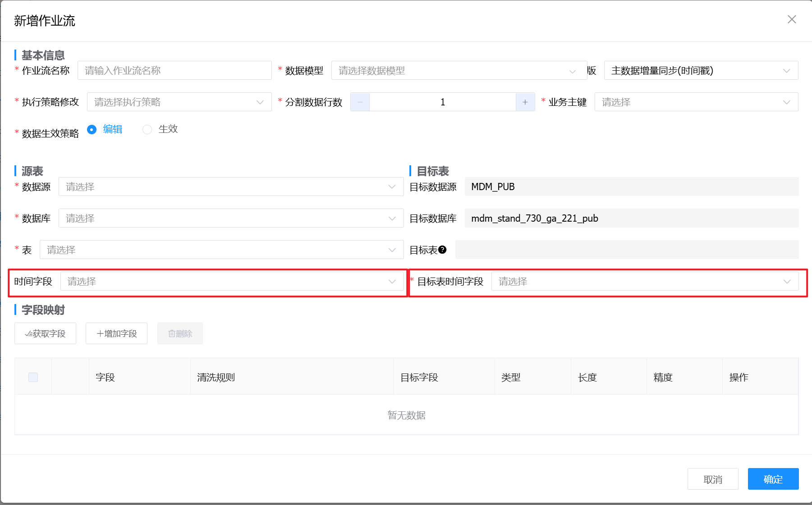Expand the 数据源 selector
This screenshot has width=812, height=505.
(231, 187)
